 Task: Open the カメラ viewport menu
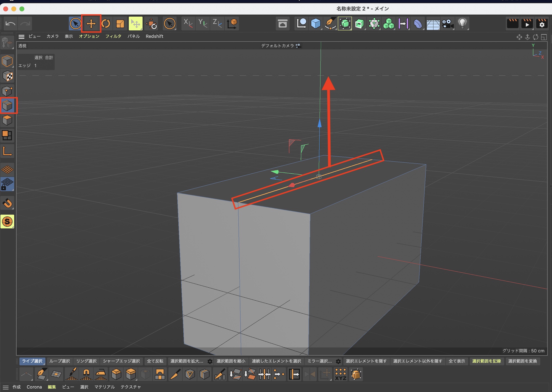52,36
